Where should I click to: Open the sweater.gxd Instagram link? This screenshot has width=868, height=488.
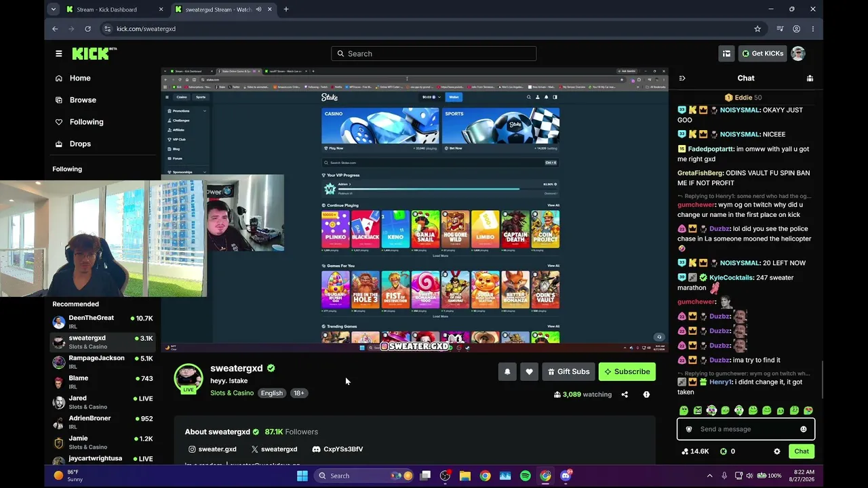pyautogui.click(x=212, y=449)
